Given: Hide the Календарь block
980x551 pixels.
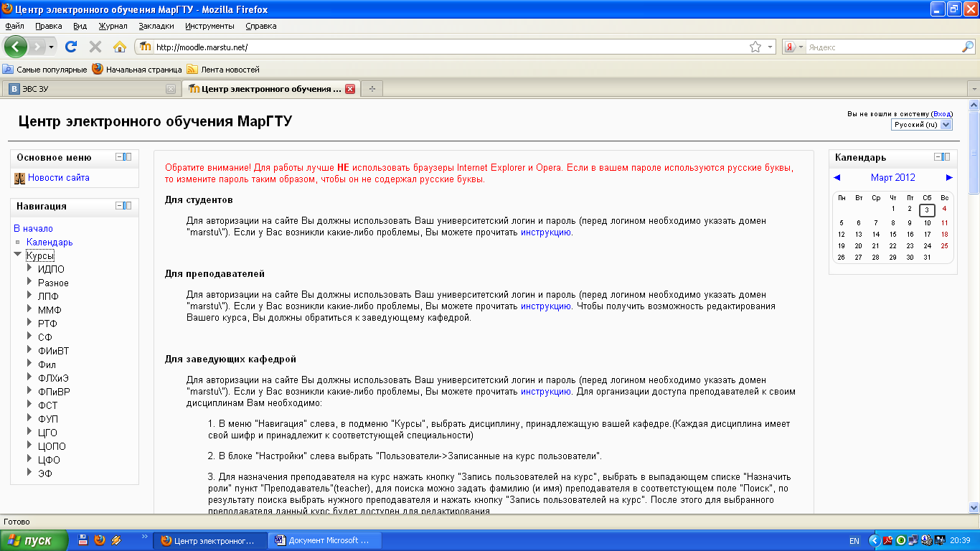Looking at the screenshot, I should pyautogui.click(x=938, y=157).
